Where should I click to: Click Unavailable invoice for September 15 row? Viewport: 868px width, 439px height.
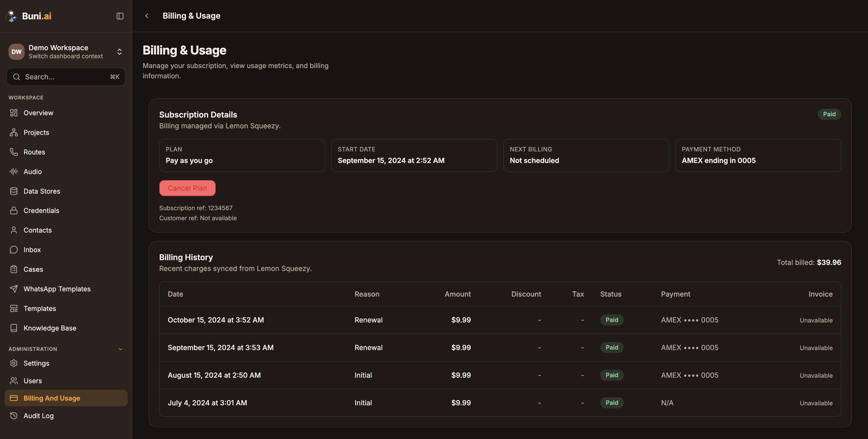pos(816,348)
